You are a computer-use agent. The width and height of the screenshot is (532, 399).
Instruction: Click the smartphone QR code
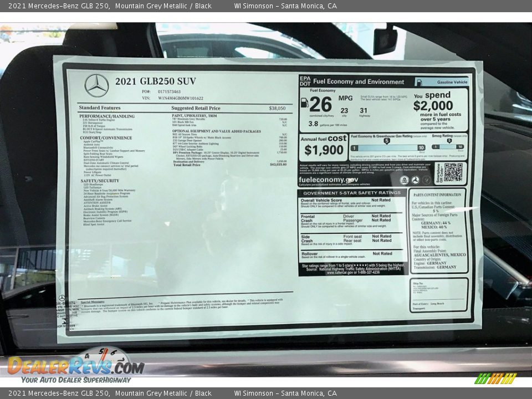click(x=453, y=173)
